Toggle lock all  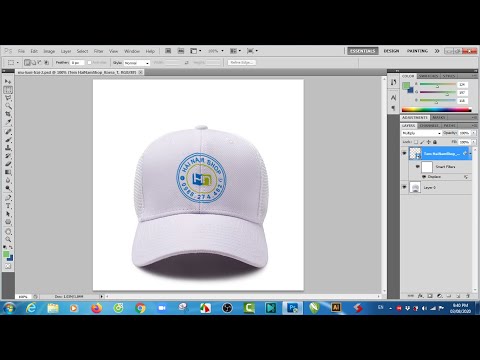(x=435, y=142)
